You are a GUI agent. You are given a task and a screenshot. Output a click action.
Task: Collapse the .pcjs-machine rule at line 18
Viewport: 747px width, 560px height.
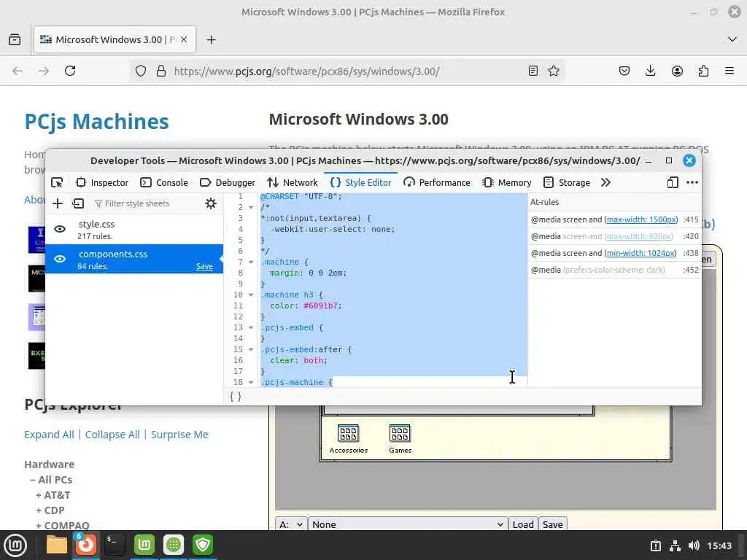coord(251,383)
